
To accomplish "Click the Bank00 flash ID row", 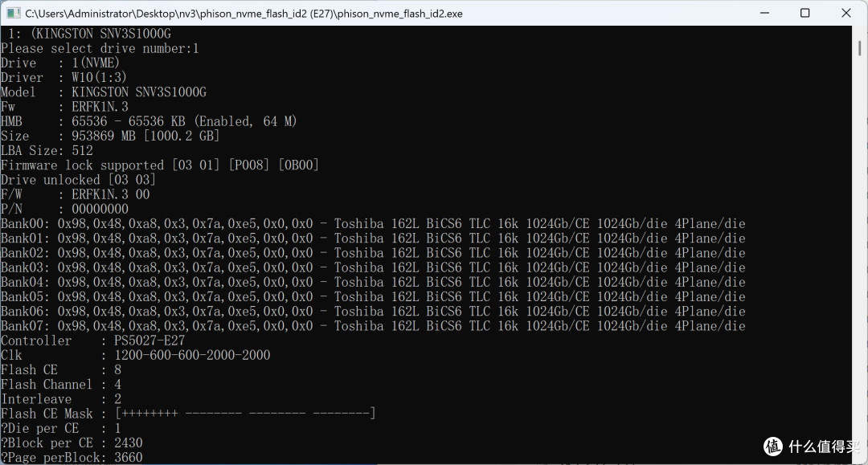I will click(x=373, y=224).
